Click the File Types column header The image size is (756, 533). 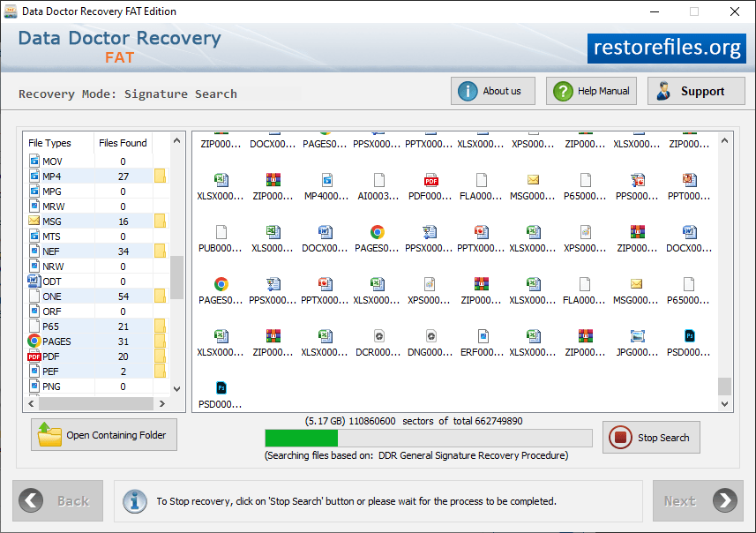[58, 143]
